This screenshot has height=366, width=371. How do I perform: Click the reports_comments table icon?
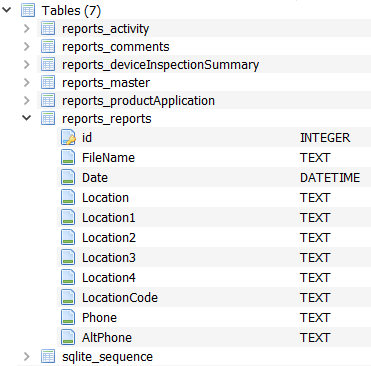pyautogui.click(x=48, y=47)
